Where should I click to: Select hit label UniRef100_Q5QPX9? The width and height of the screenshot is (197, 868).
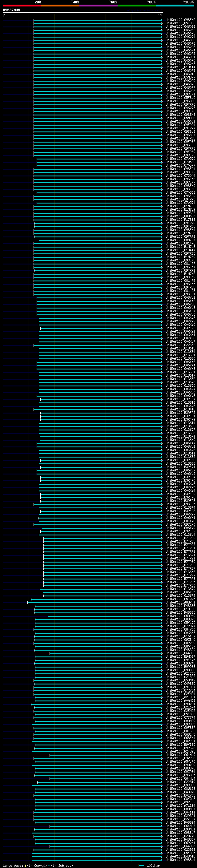(180, 616)
